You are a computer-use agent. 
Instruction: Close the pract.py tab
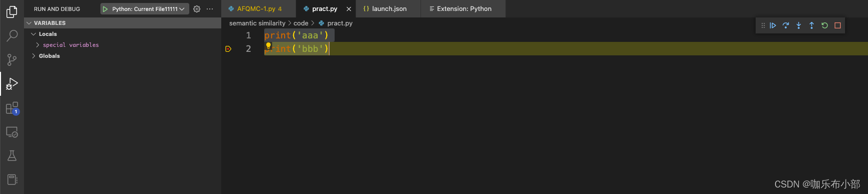coord(349,9)
